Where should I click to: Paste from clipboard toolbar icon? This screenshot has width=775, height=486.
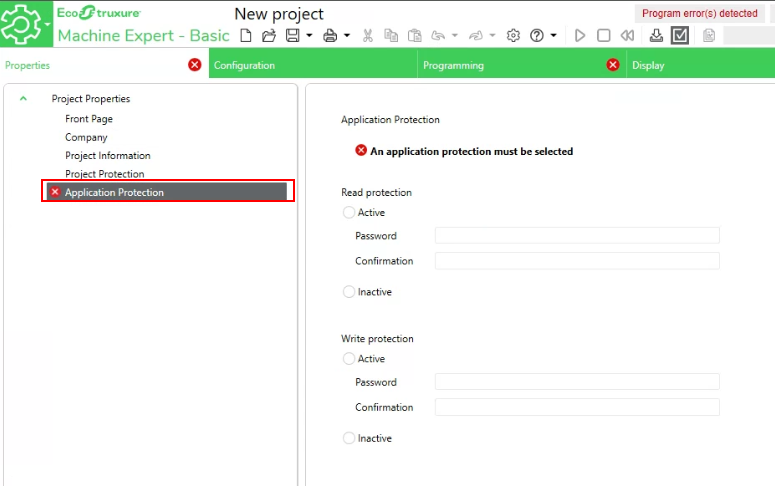415,36
